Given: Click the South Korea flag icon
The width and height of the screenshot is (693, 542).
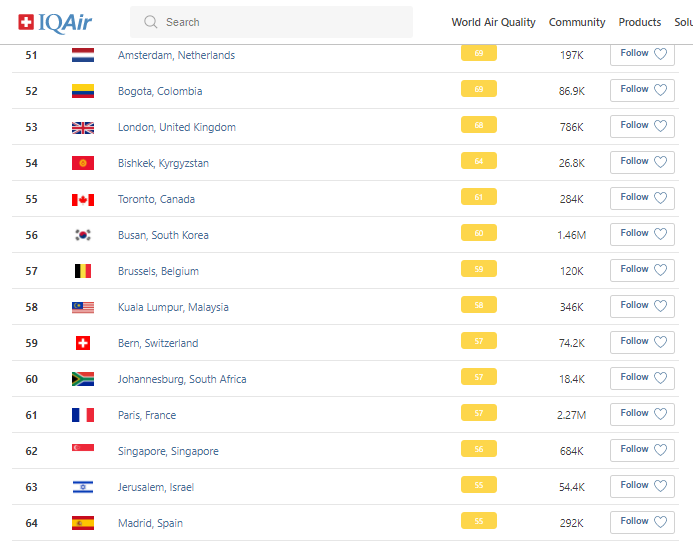Looking at the screenshot, I should [83, 235].
